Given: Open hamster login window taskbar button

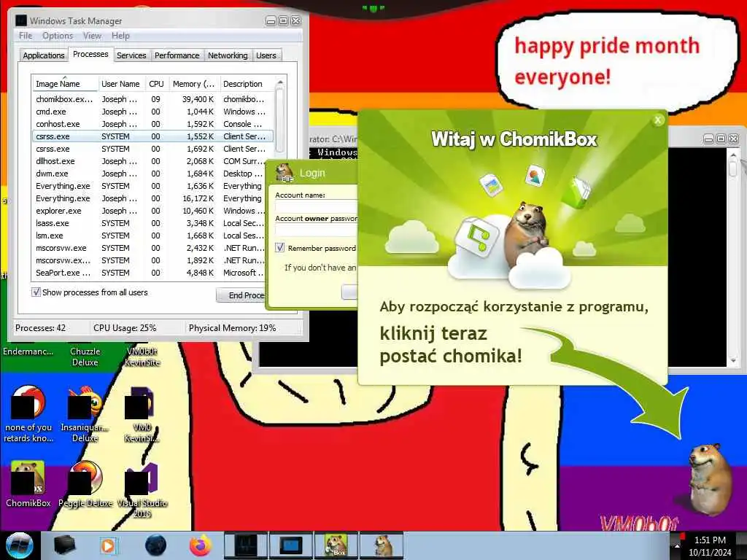Looking at the screenshot, I should point(382,545).
